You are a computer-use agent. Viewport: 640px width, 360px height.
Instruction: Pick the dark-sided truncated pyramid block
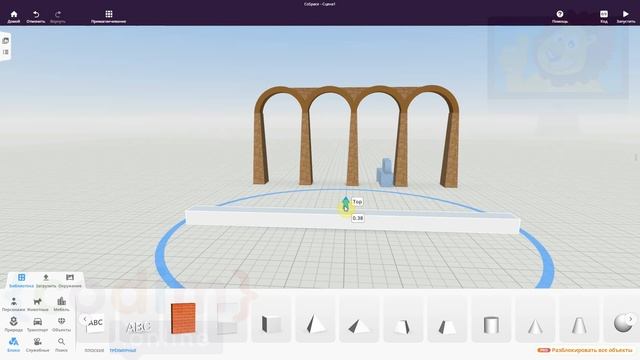(x=447, y=327)
